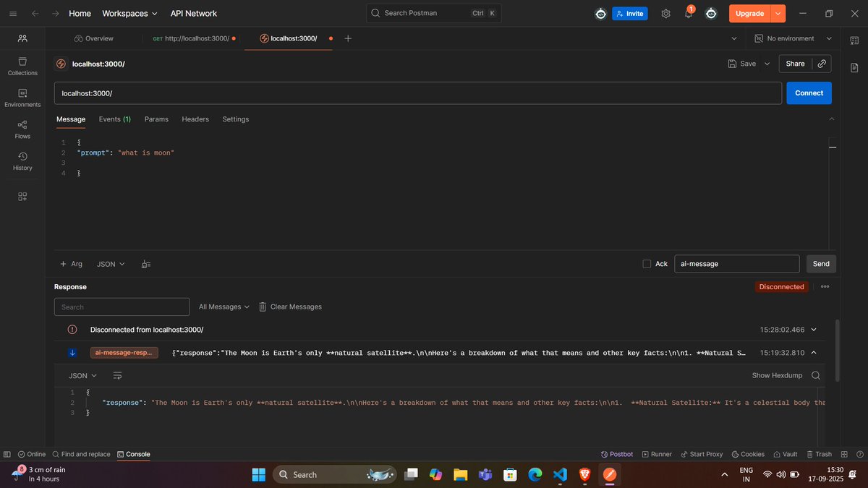Image resolution: width=868 pixels, height=488 pixels.
Task: Open the workspace team icon
Action: pyautogui.click(x=22, y=38)
